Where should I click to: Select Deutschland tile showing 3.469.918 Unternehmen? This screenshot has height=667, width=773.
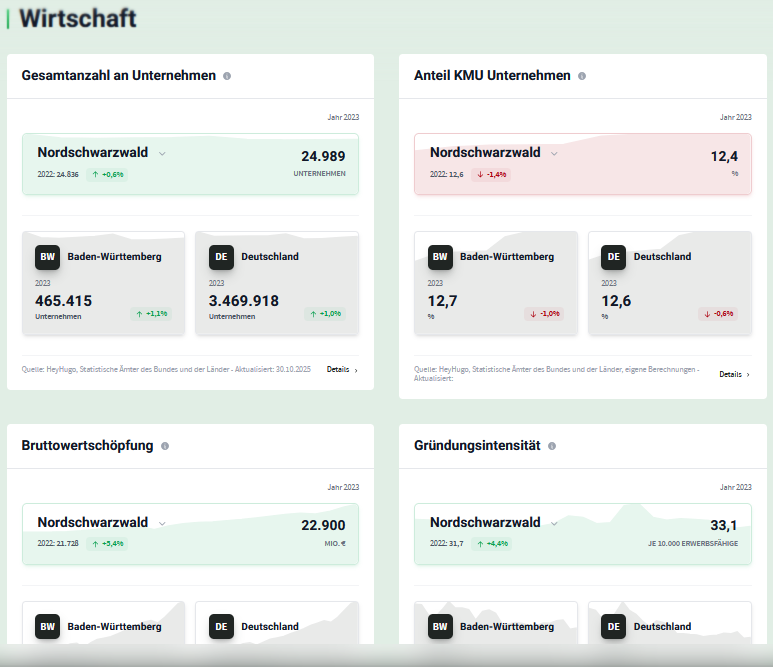[276, 284]
